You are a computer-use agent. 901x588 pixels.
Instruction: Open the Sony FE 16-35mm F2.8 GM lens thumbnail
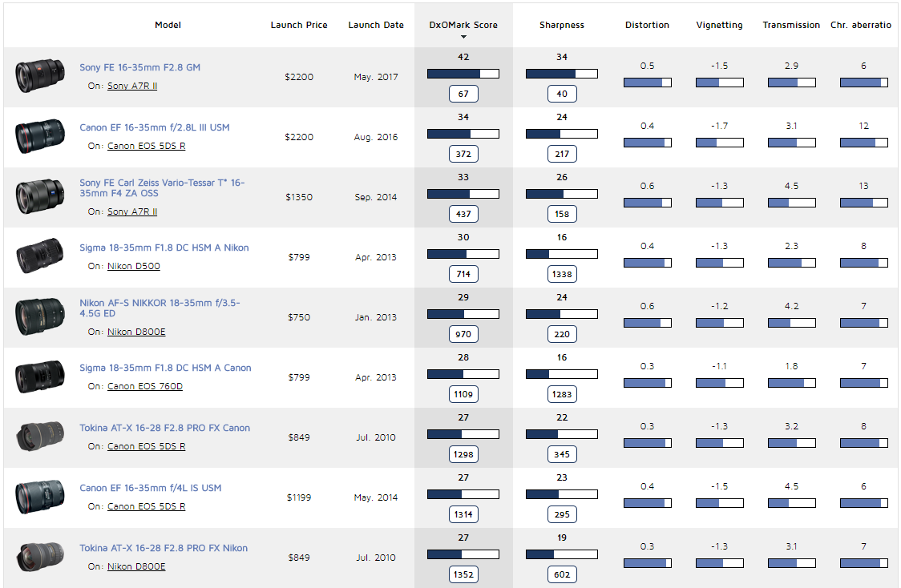pos(39,76)
